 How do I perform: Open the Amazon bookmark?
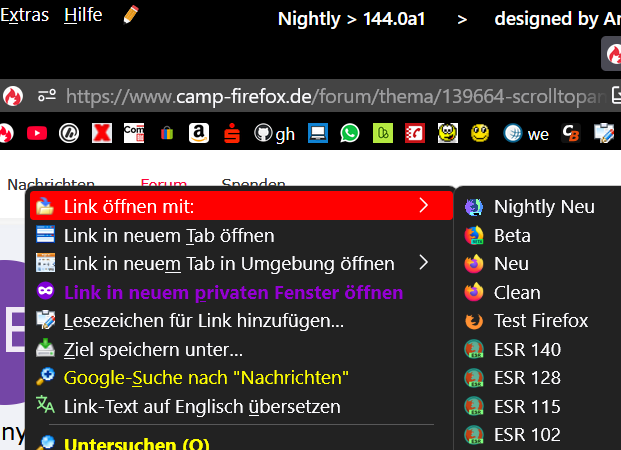pyautogui.click(x=199, y=133)
